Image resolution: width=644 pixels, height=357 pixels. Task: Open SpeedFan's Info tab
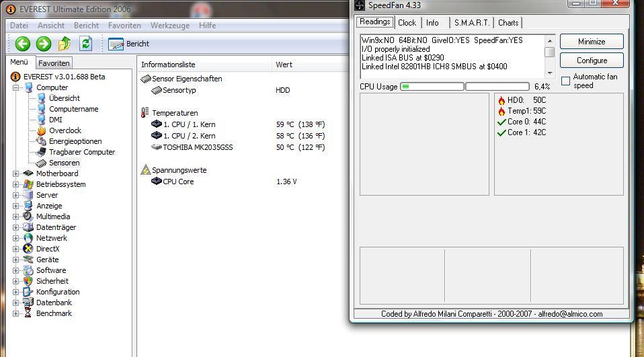[x=432, y=23]
